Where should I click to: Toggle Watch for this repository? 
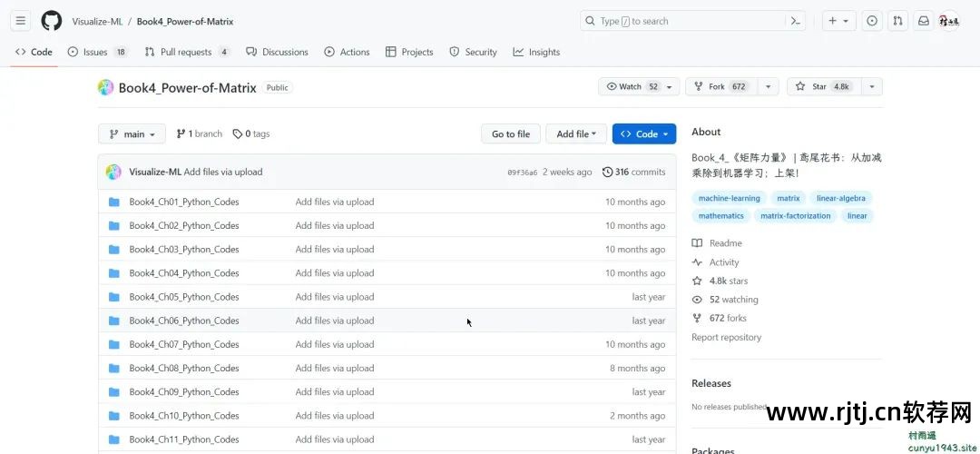[x=631, y=87]
